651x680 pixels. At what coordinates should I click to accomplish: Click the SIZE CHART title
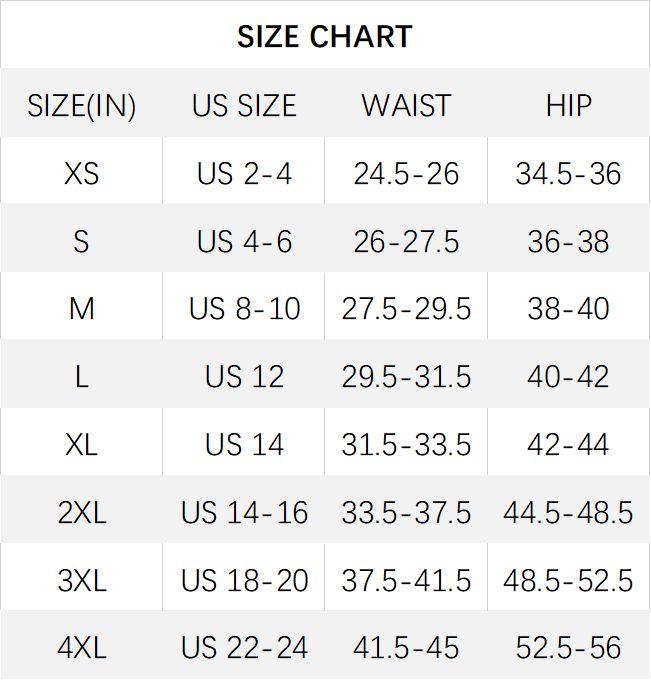(x=324, y=37)
